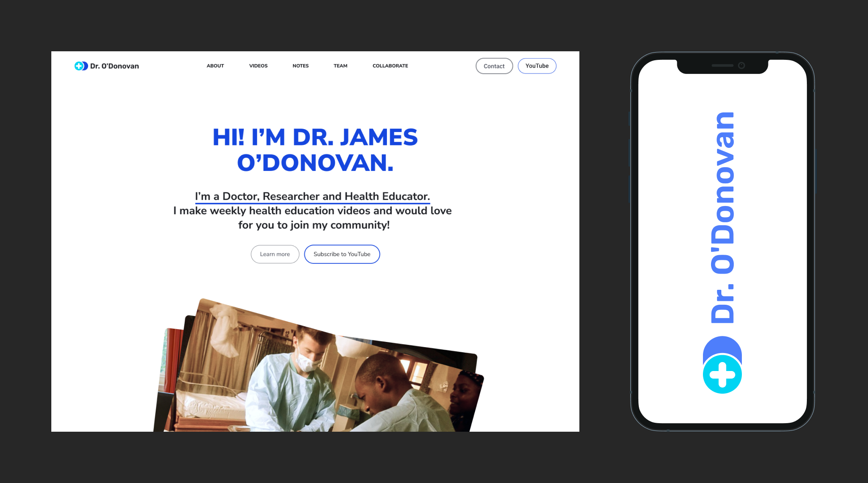Open the Notes page
868x483 pixels.
[x=301, y=66]
